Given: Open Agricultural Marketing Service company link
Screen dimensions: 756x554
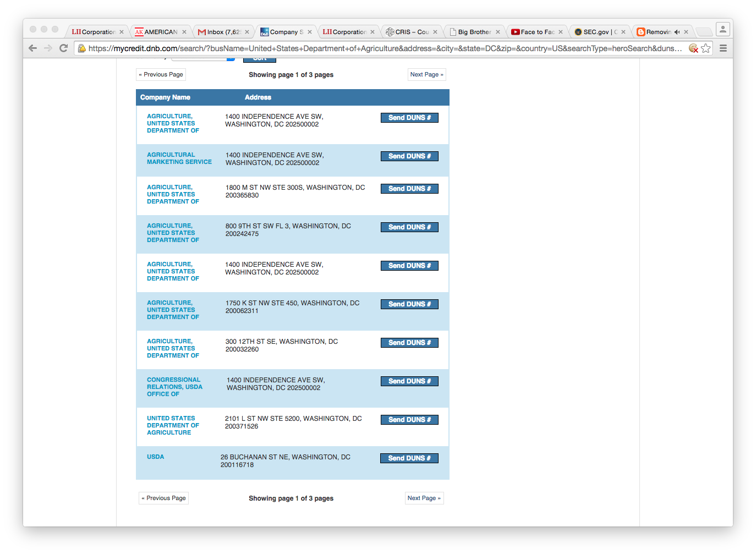Looking at the screenshot, I should pos(179,158).
